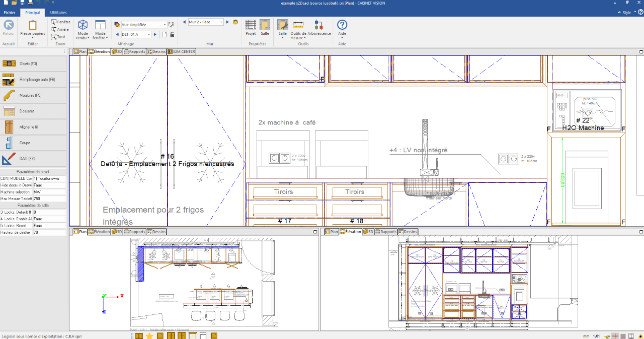Screen dimensions: 644x339
Task: Go to next wall arrow
Action: click(227, 22)
